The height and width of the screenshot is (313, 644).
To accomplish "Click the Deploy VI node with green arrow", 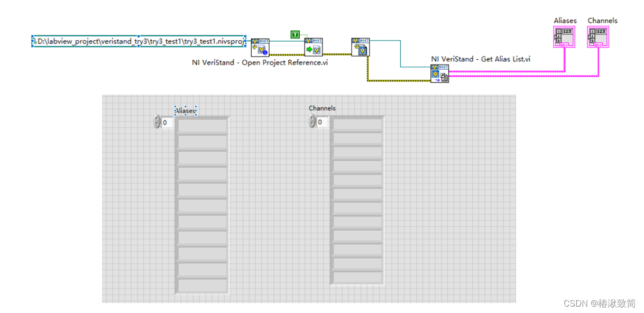I will 313,48.
